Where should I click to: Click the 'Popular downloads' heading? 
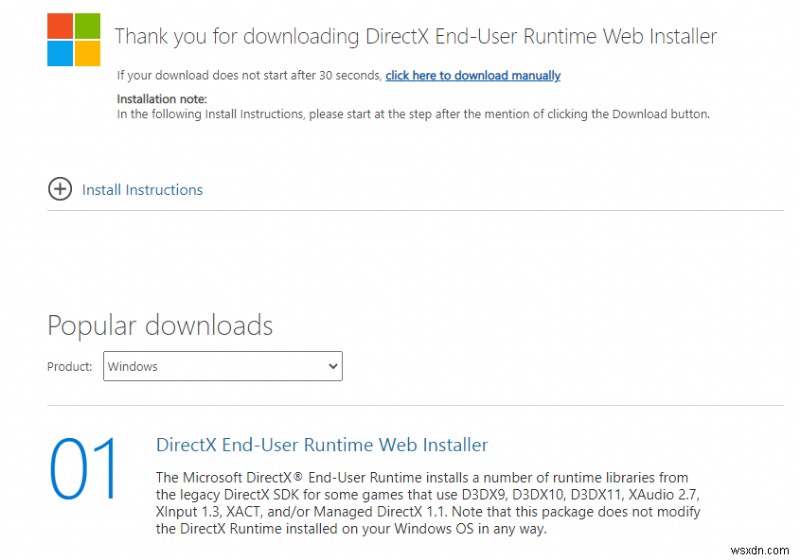tap(160, 325)
